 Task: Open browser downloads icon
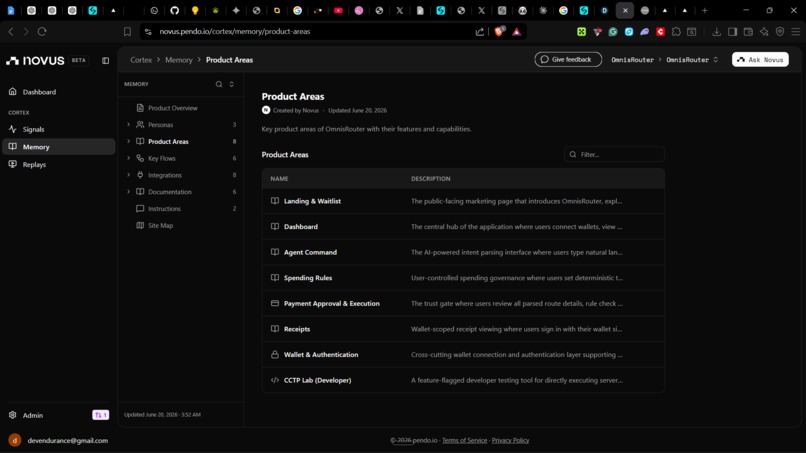point(717,32)
